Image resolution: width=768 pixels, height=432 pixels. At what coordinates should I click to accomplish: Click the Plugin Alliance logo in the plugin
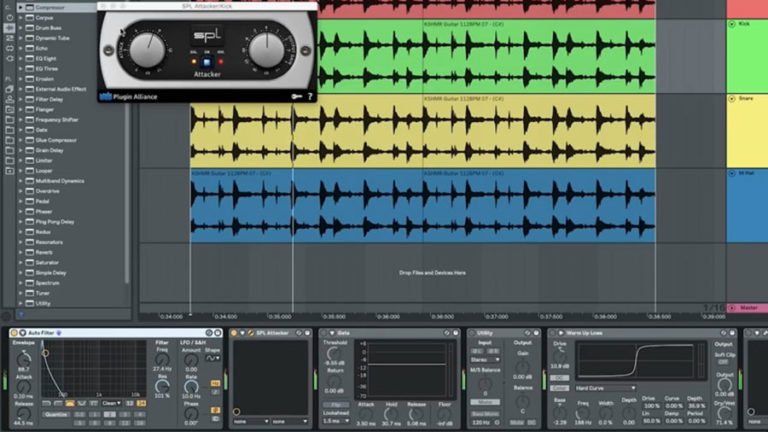pyautogui.click(x=128, y=96)
